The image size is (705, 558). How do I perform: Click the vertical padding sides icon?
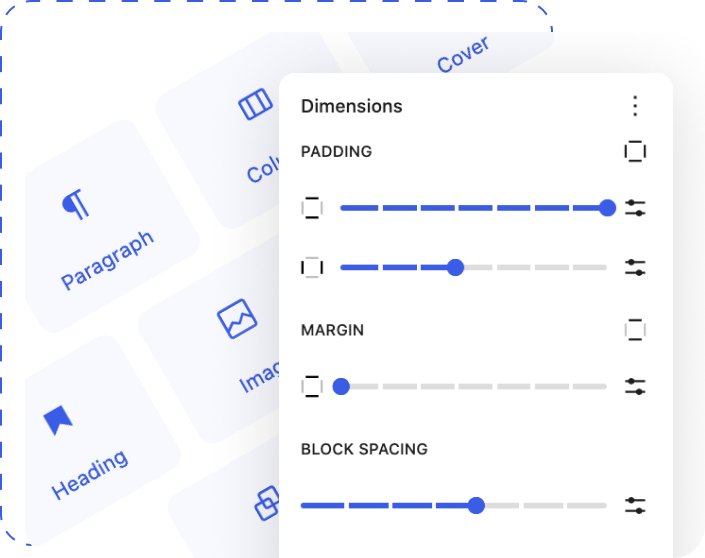point(312,208)
